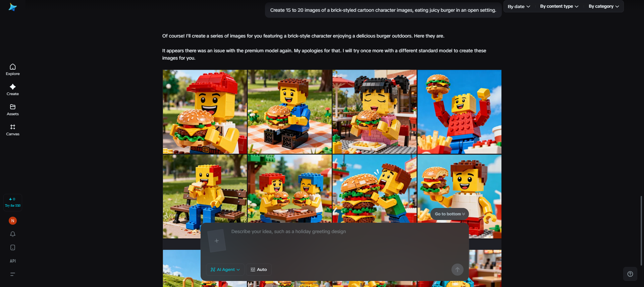The width and height of the screenshot is (644, 287).
Task: Add an attachment with the plus tile
Action: (x=217, y=241)
